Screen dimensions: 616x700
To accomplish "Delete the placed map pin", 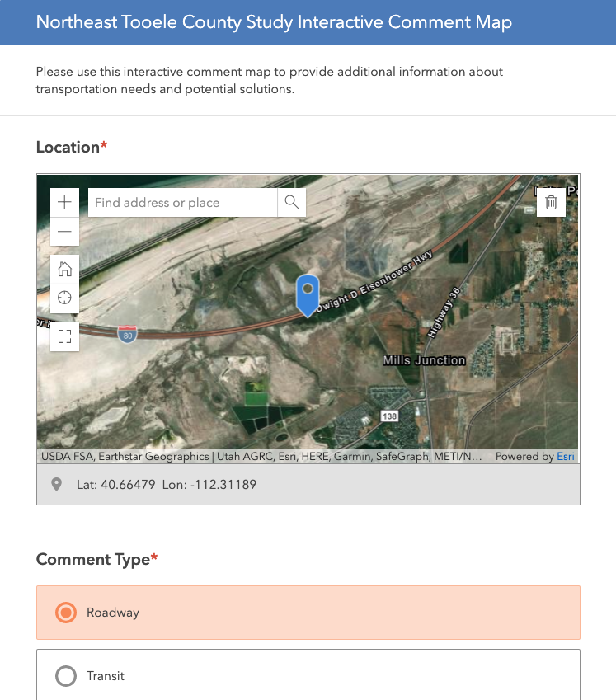I will click(551, 202).
